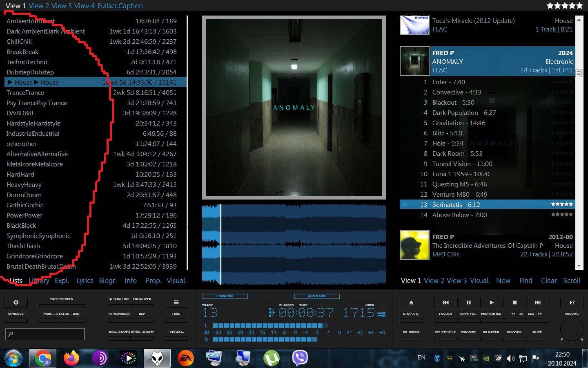Open Preferences from the control panel
Viewport: 588px width, 368px height.
(62, 306)
